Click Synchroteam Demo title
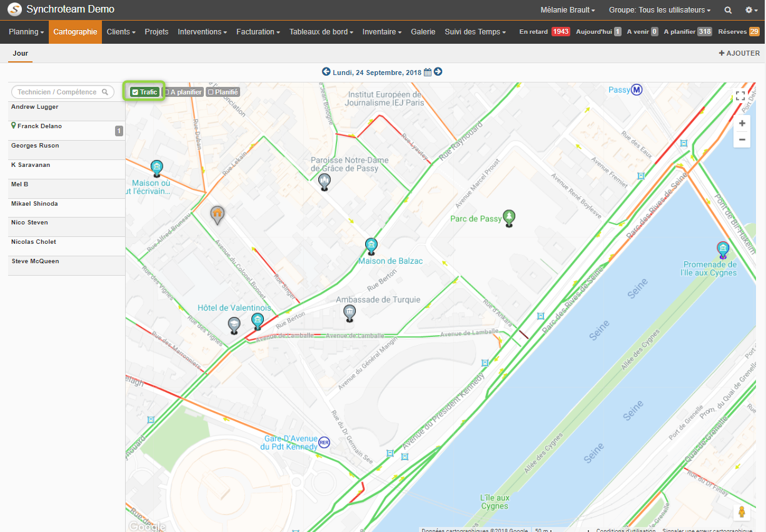This screenshot has height=532, width=766. click(70, 10)
